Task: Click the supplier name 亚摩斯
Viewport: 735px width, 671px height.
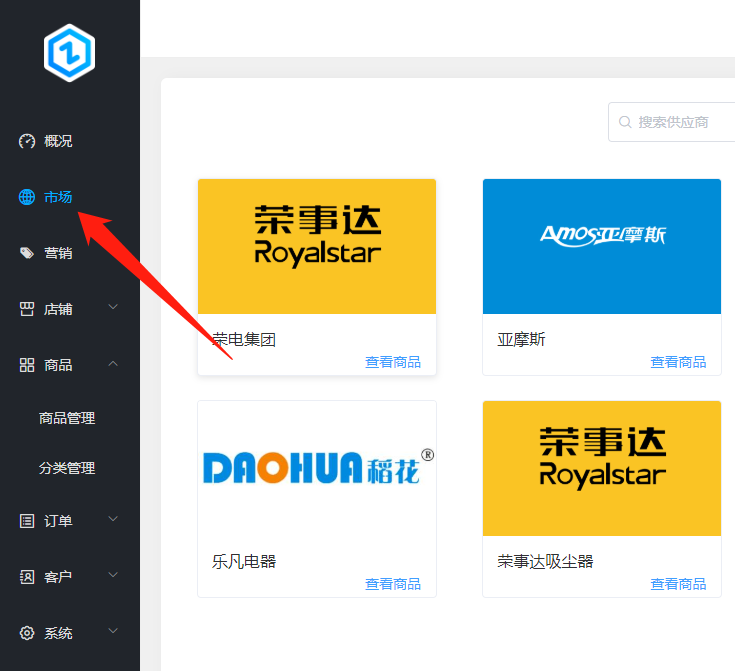Action: click(x=521, y=339)
